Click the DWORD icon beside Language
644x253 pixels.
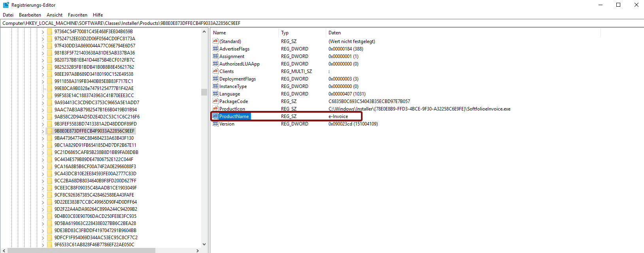coord(215,94)
